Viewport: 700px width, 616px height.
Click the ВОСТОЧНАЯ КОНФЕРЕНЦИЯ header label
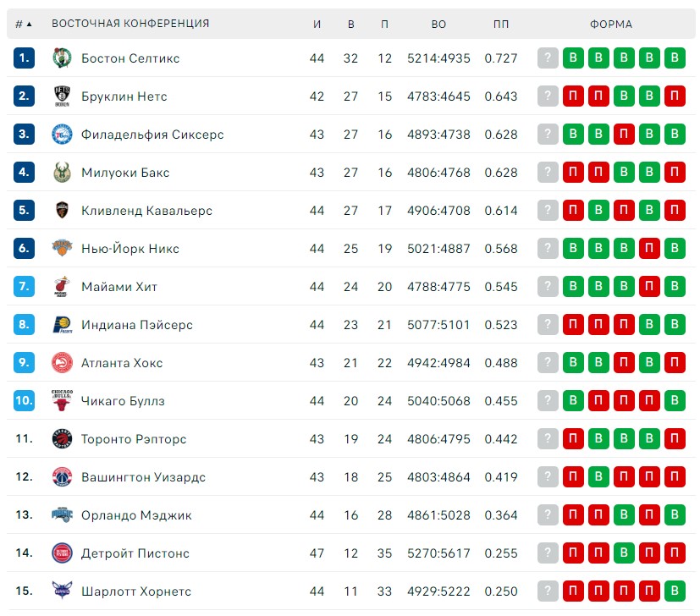point(130,24)
